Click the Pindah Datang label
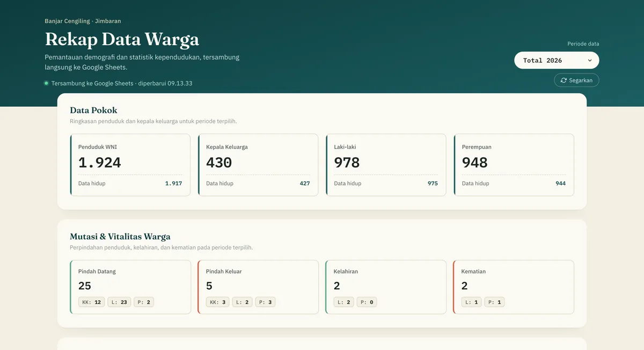Screen dimensions: 644x350 click(x=97, y=272)
